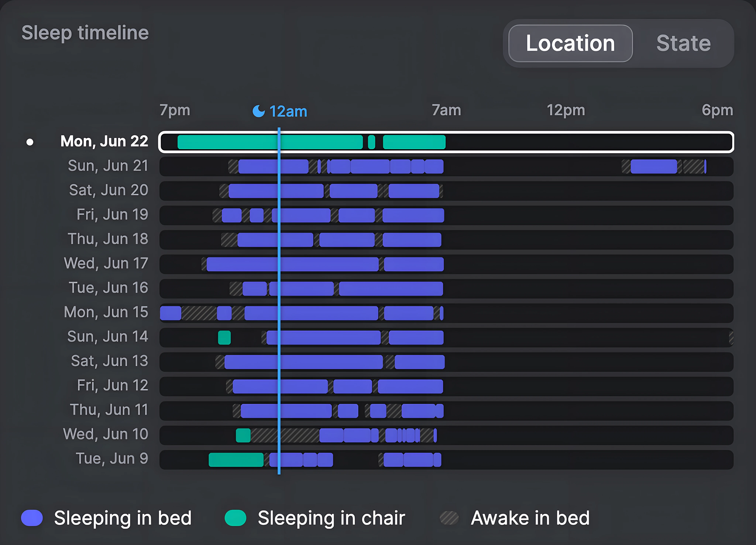Click the Sleeping in chair legend label
The width and height of the screenshot is (756, 545).
[331, 518]
